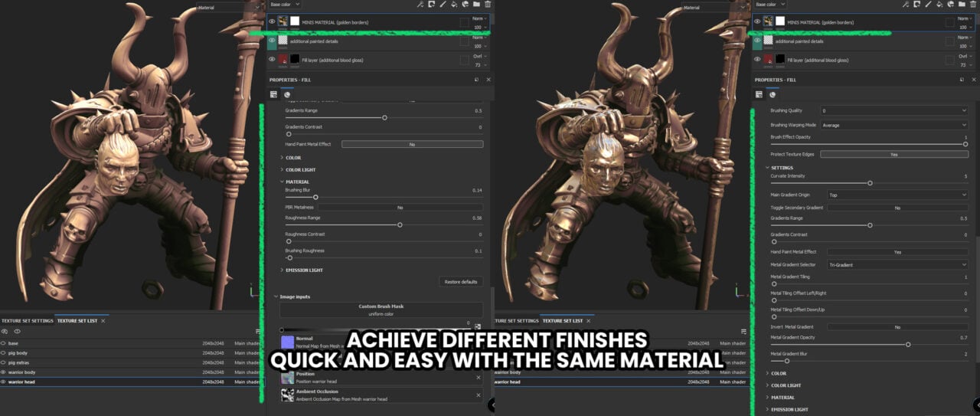Adjust Roughness Range slider
This screenshot has height=416, width=980.
[x=400, y=225]
